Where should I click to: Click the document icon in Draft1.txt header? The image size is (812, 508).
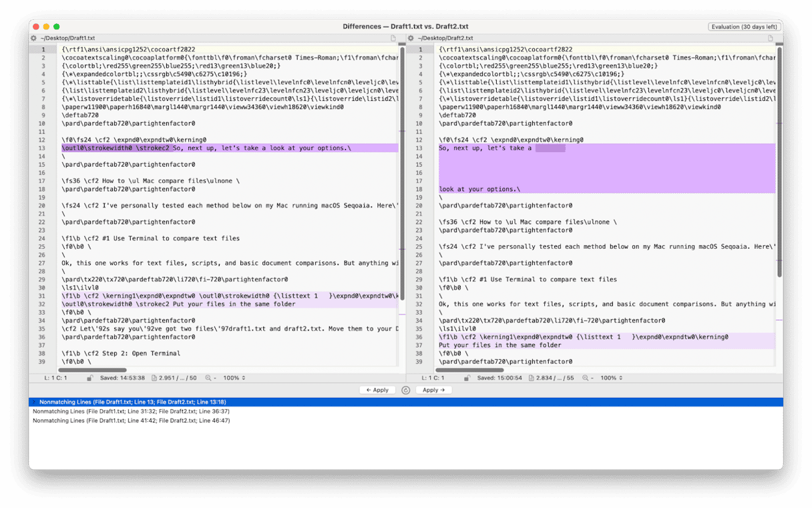coord(393,39)
